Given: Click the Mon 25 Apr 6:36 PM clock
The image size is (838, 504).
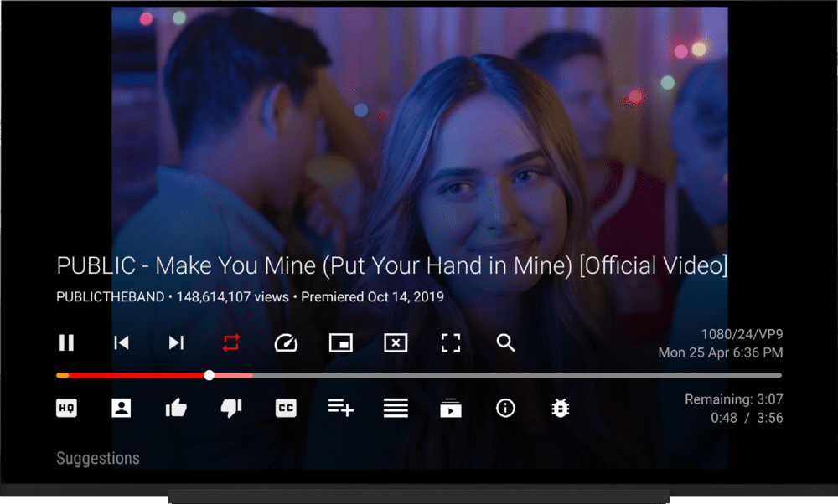Looking at the screenshot, I should [x=721, y=353].
